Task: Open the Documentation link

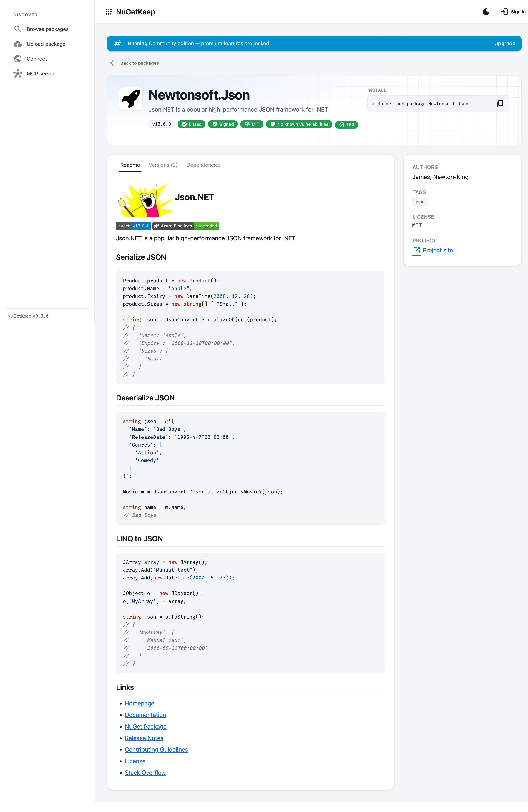Action: point(145,715)
